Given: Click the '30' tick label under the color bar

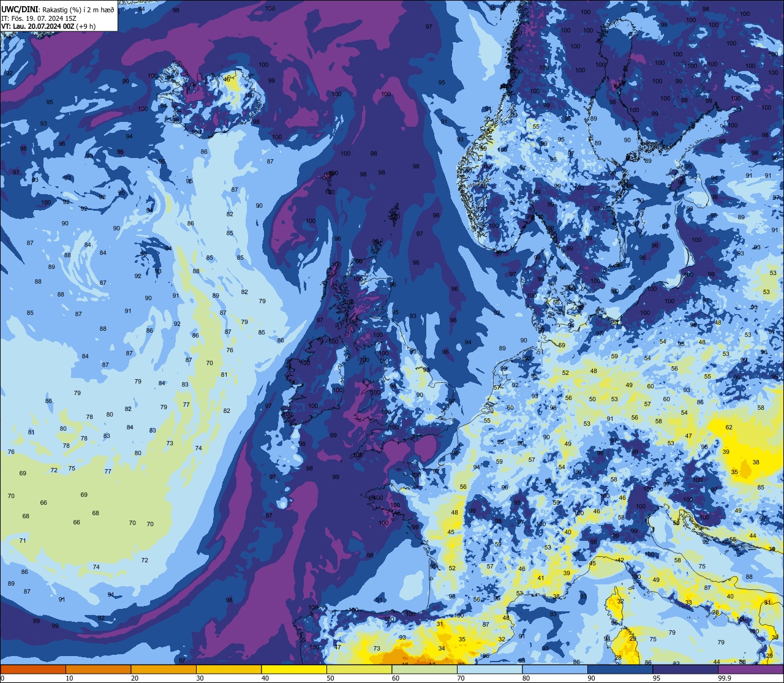Looking at the screenshot, I should tap(200, 678).
